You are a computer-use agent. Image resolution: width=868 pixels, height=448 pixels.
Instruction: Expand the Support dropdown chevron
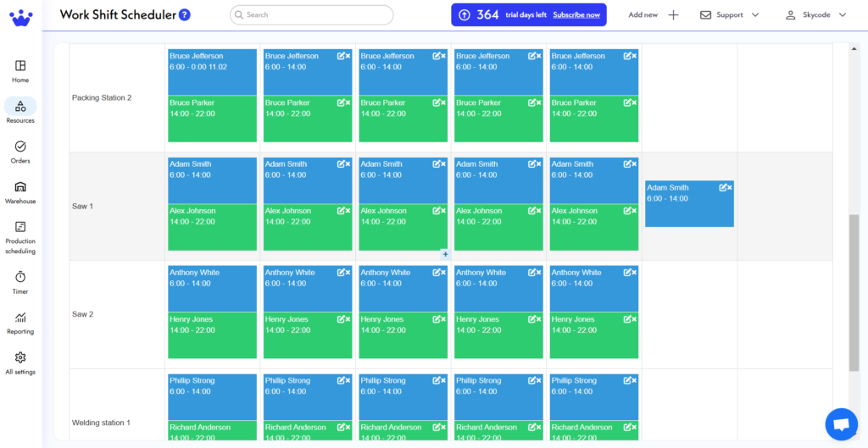point(755,15)
